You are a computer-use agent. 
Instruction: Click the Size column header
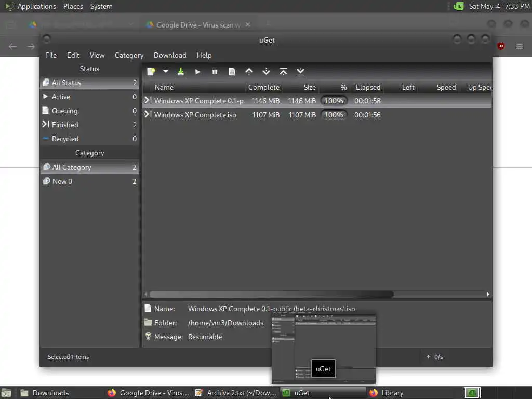(301, 87)
